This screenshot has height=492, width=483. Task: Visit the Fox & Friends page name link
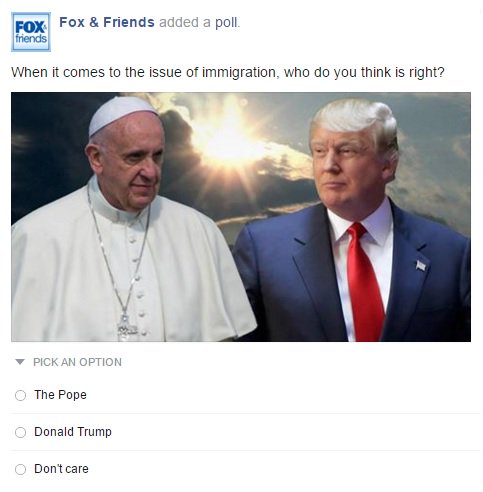coord(107,22)
